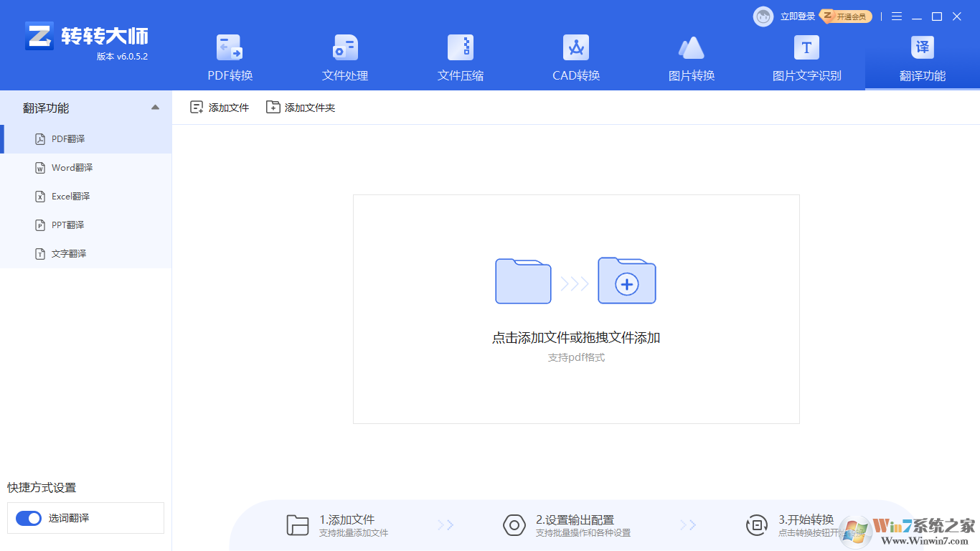Open the hamburger main menu icon
Screen dimensions: 980x551
(x=897, y=17)
